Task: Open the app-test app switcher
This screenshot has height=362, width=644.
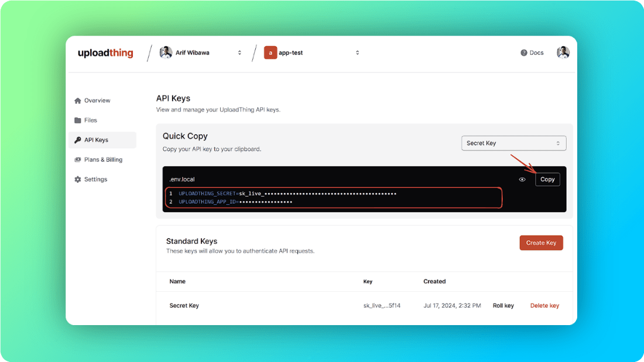Action: (x=312, y=53)
